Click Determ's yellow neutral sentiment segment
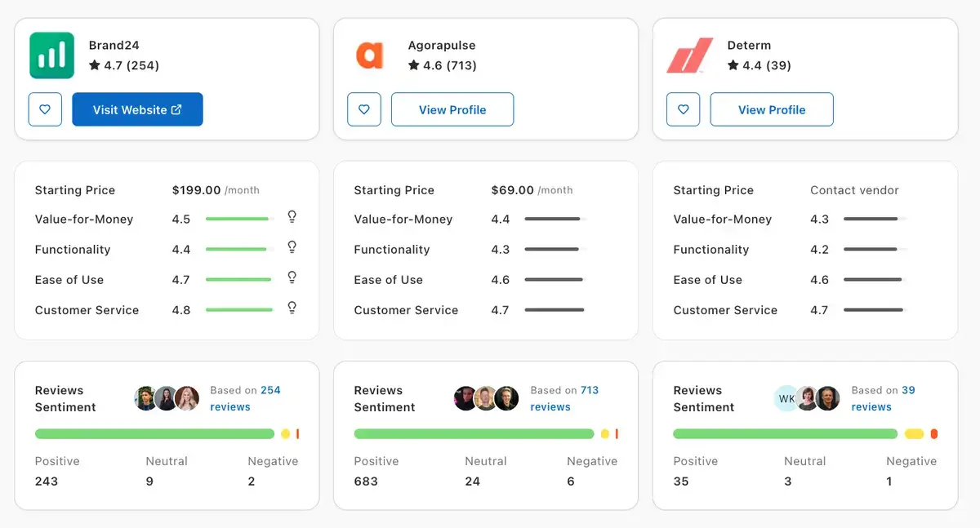The height and width of the screenshot is (528, 980). (914, 434)
